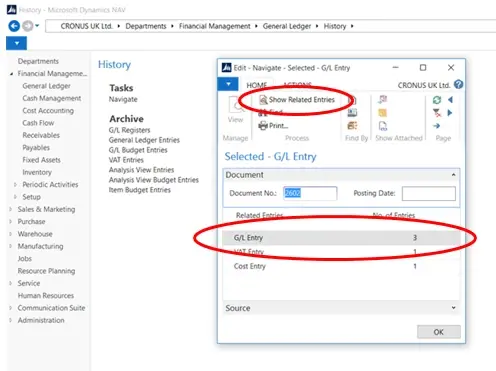Screen dimensions: 496x371
Task: Expand the Periodic Activities tree node
Action: (15, 185)
